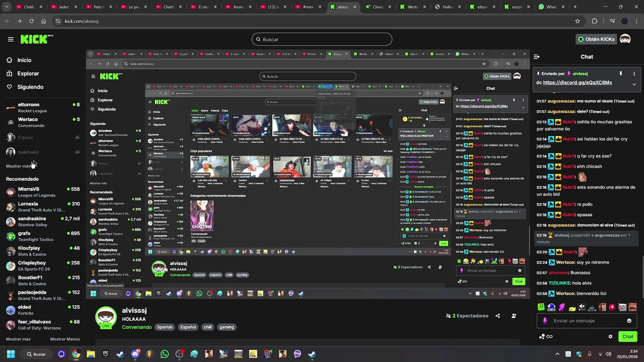Click the KICK beta logo
Screen dimensions: 644x362
point(37,39)
